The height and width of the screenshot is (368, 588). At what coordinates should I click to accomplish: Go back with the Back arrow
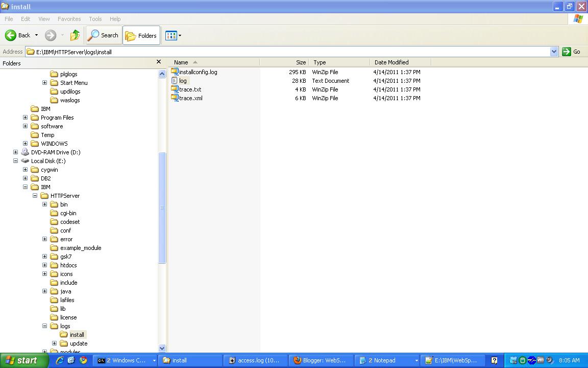pos(17,35)
